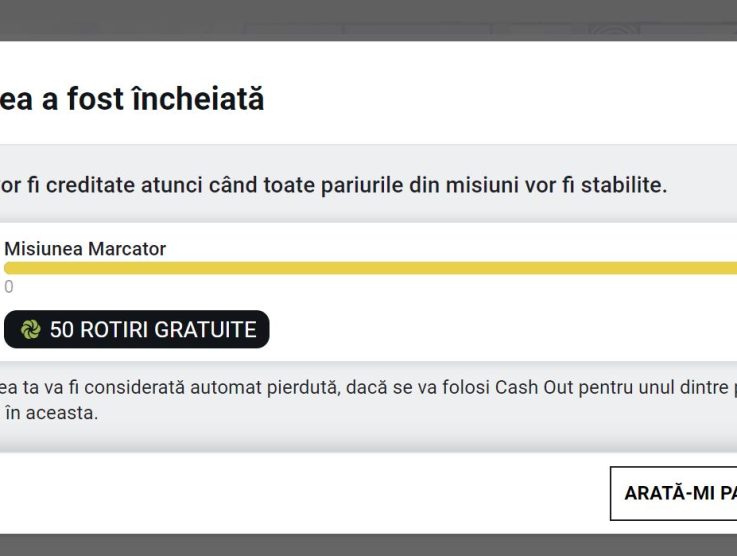Image resolution: width=737 pixels, height=556 pixels.
Task: Click the word 'stabilite.' in info banner
Action: point(624,185)
